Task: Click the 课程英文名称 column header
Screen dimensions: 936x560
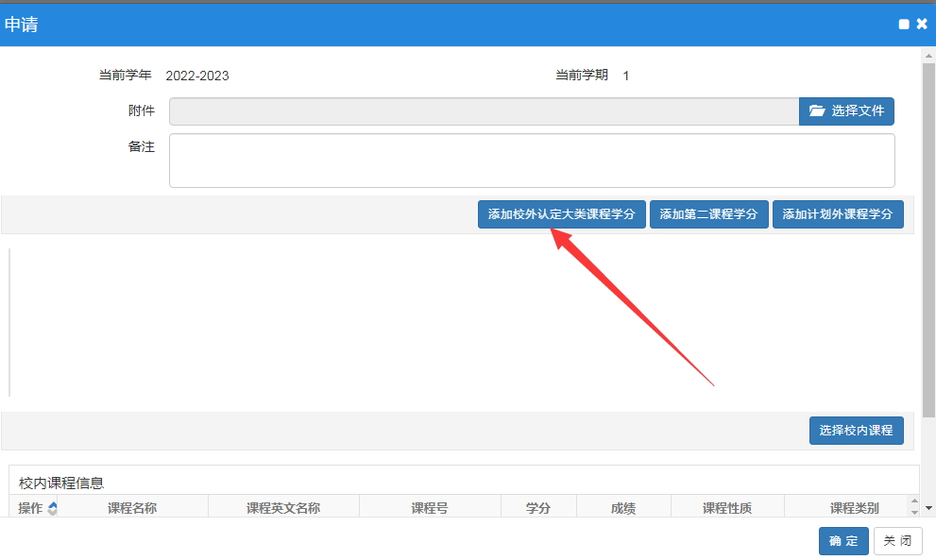Action: 283,508
